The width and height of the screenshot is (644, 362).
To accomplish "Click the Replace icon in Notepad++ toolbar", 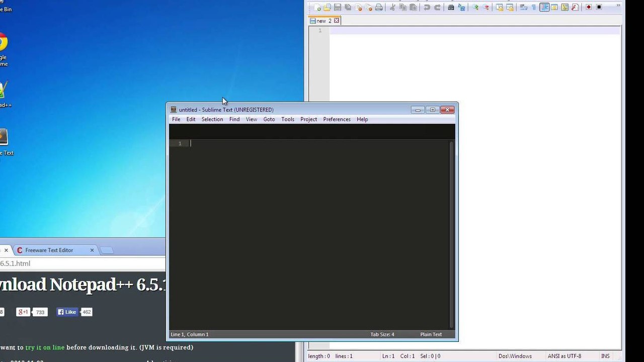I will point(461,7).
